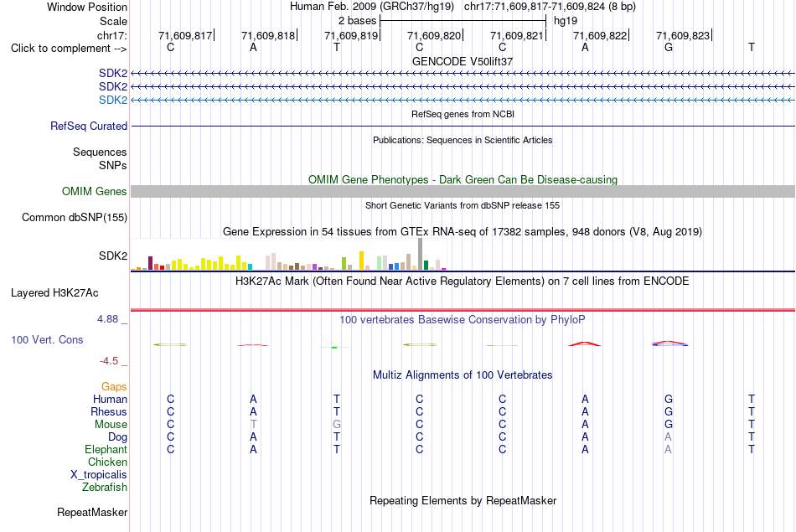
Task: Select the Human alignment row label
Action: click(110, 400)
